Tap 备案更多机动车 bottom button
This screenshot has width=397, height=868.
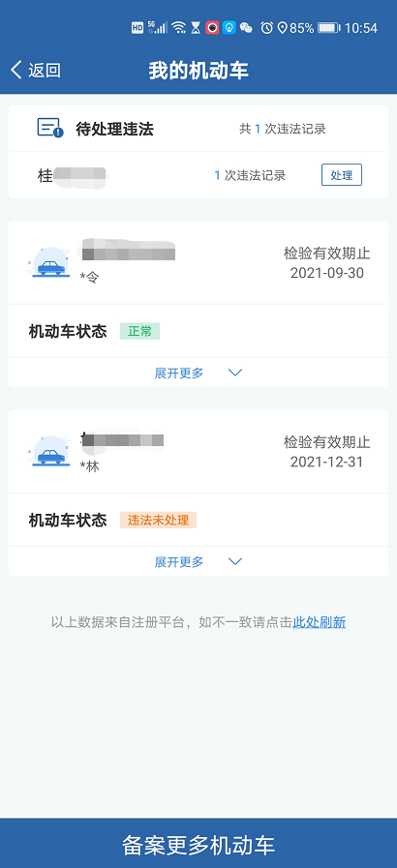[198, 843]
